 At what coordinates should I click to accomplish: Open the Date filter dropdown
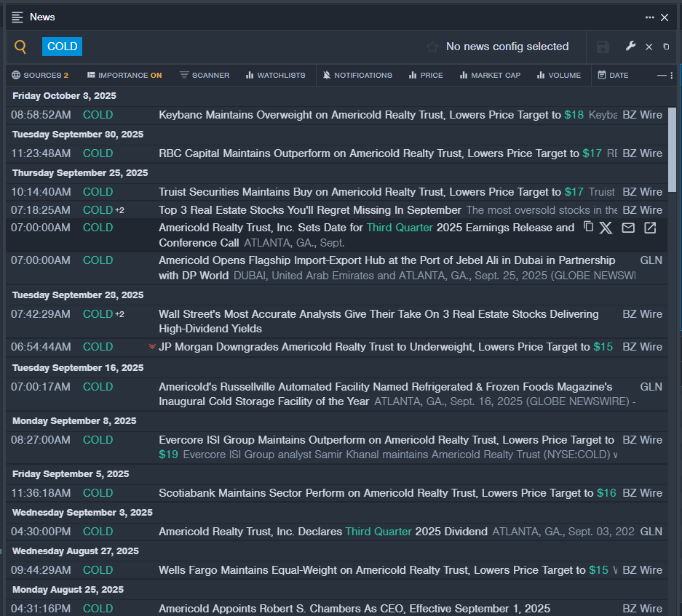(613, 75)
